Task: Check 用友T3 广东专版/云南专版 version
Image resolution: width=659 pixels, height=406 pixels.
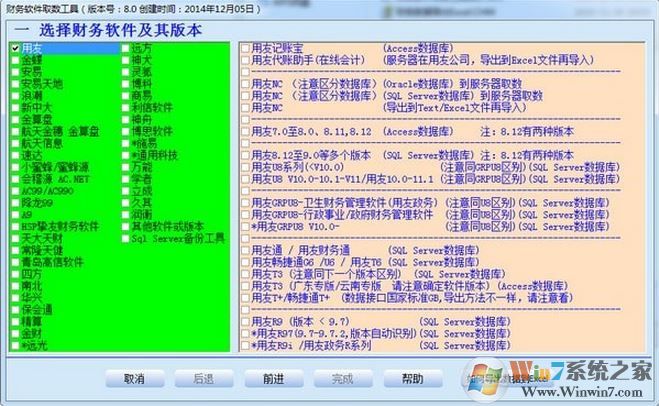Action: [x=245, y=286]
